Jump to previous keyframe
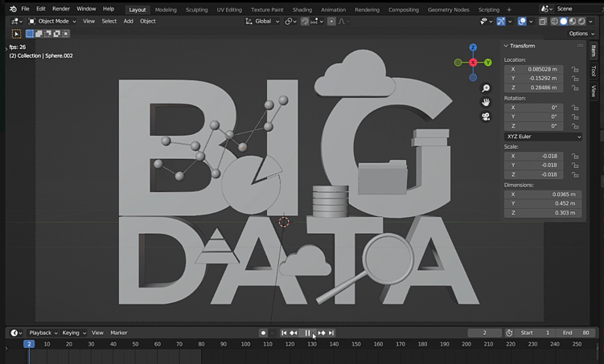Screen dimensions: 604x364 [x=294, y=333]
